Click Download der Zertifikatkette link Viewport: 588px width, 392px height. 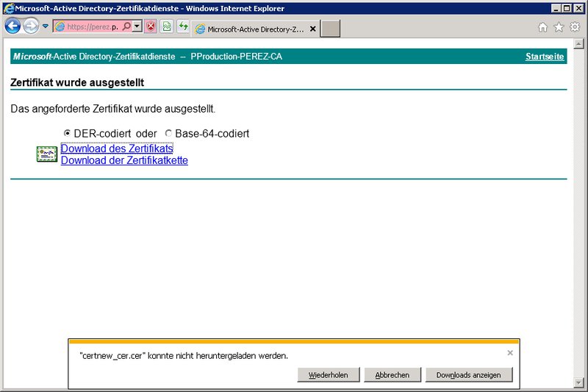[124, 160]
